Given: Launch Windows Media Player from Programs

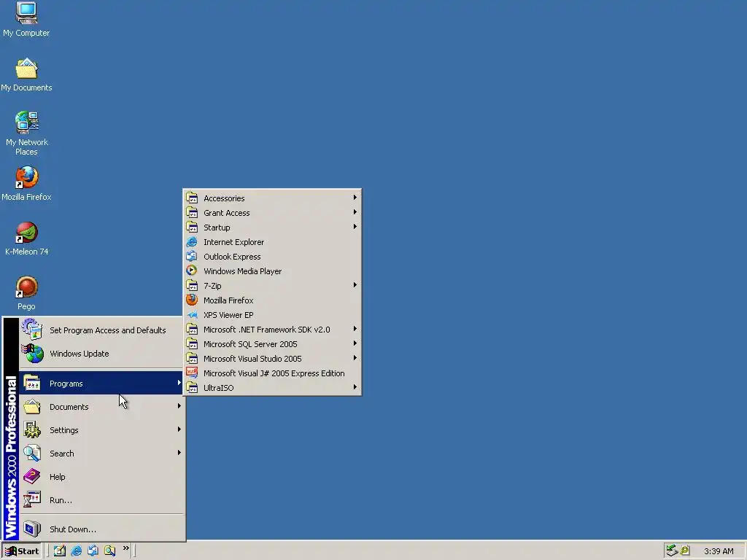Looking at the screenshot, I should click(x=272, y=271).
